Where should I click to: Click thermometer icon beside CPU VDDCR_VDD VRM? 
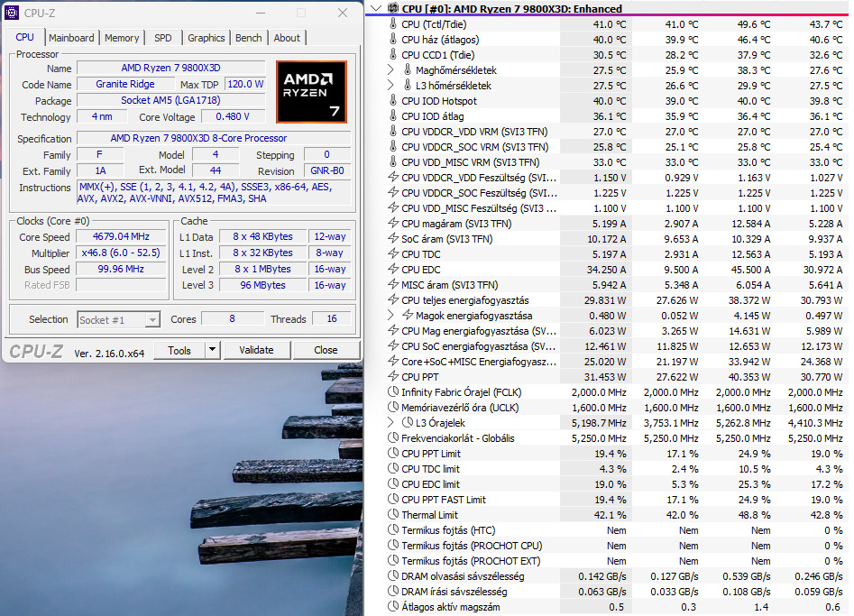392,132
